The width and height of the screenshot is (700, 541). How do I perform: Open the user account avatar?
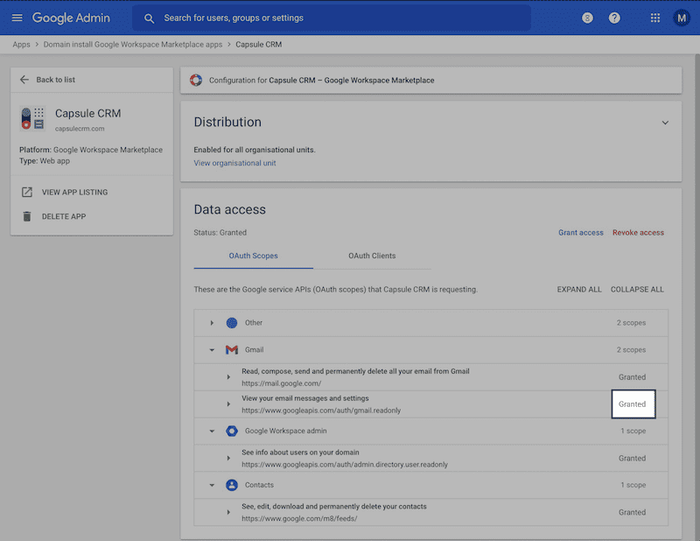point(681,18)
